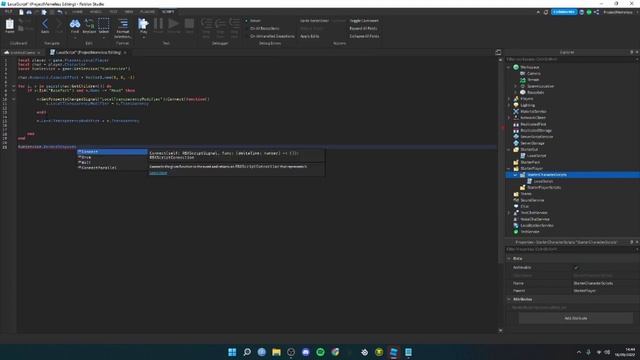Viewport: 640px width, 360px height.
Task: Expand the NetworkClient node
Action: point(509,118)
